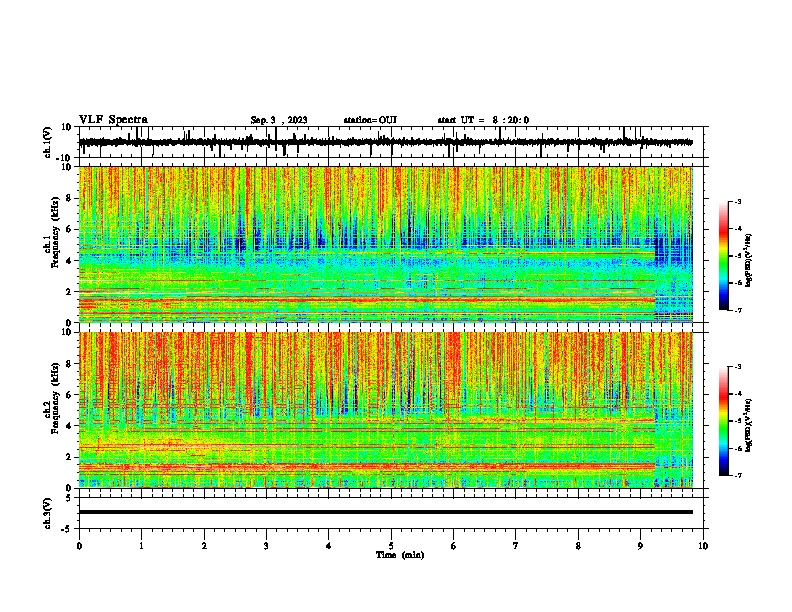Click time axis tick label "1"
Viewport: 792px width, 612px height.
142,546
